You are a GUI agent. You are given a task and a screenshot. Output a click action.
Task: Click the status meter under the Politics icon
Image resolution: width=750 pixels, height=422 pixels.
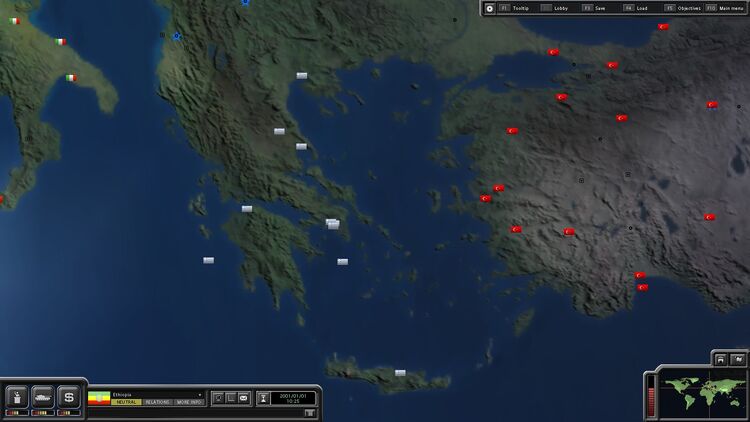pyautogui.click(x=17, y=412)
